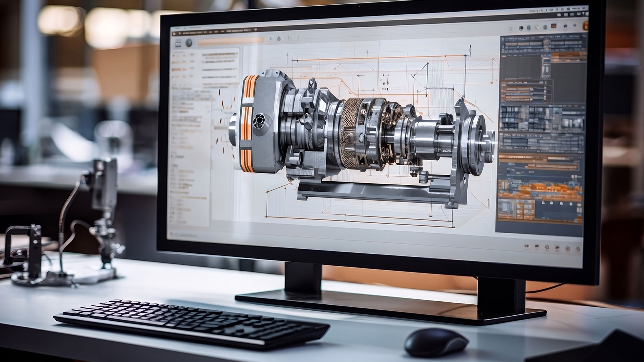The image size is (644, 362).
Task: Click the rightmost status icon at bottom-right of window
Action: (578, 249)
